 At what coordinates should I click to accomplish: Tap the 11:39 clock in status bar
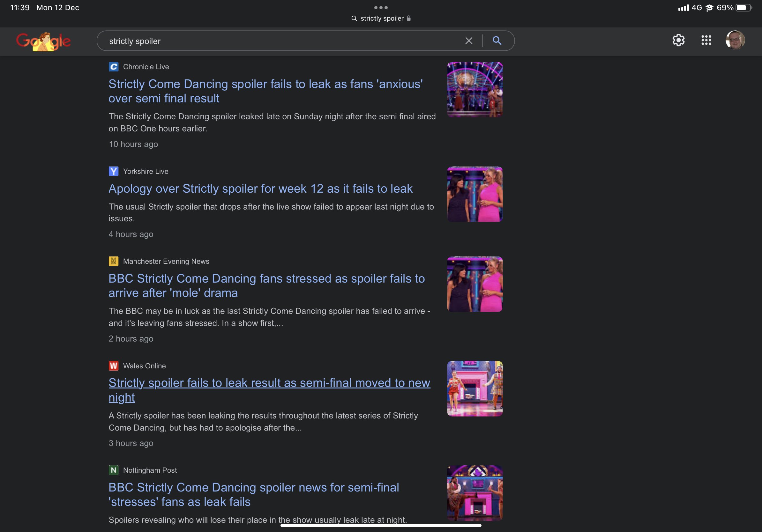(20, 8)
